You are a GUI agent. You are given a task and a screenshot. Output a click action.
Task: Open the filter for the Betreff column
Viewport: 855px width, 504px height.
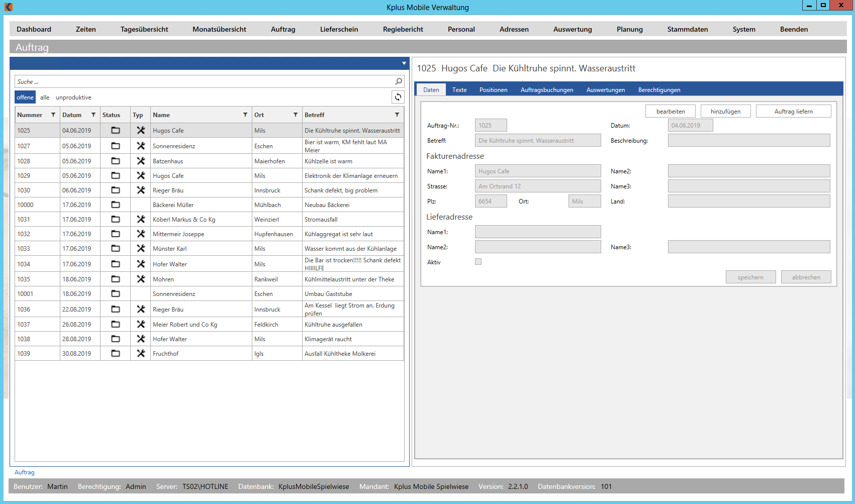pyautogui.click(x=397, y=115)
